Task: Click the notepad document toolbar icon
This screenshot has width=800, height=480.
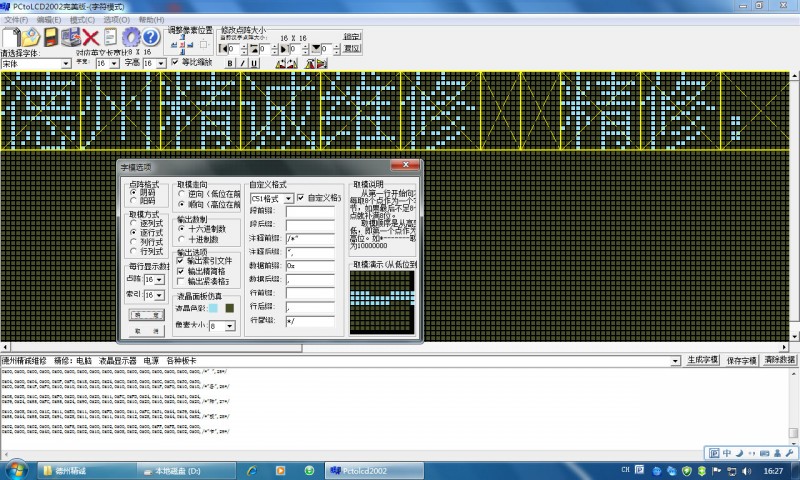Action: pos(110,37)
